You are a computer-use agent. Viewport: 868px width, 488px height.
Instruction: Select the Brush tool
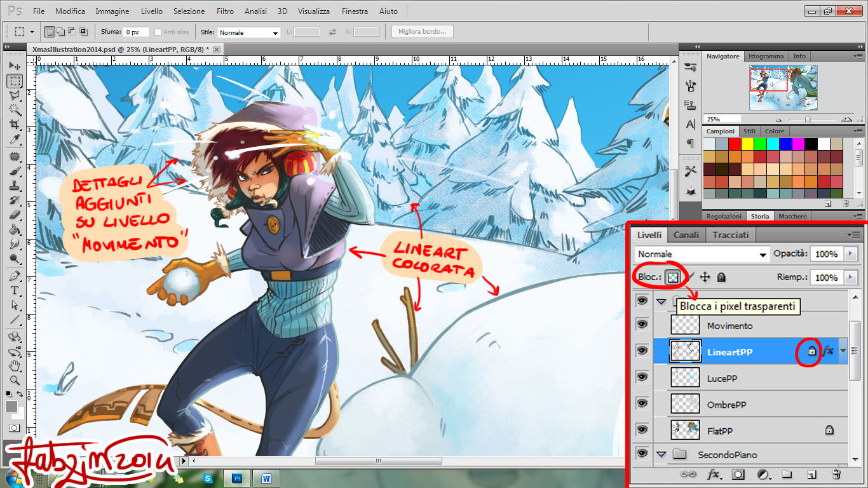[15, 172]
